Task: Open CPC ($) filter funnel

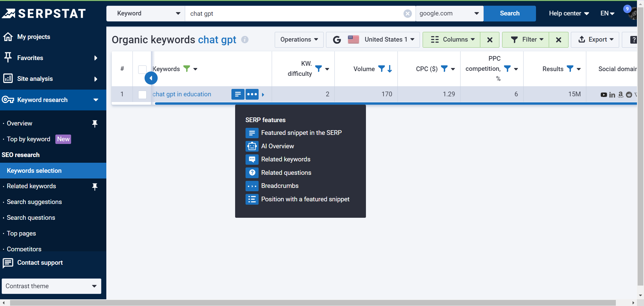Action: 444,69
